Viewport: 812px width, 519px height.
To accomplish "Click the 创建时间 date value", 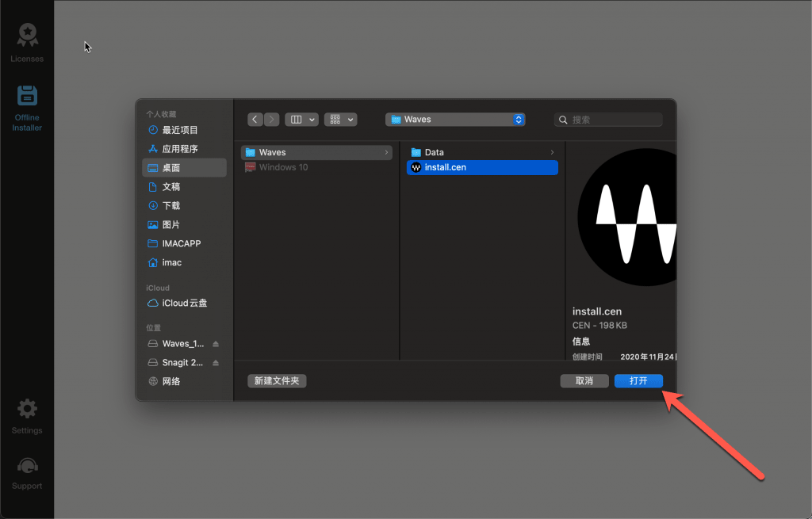I will tap(648, 357).
